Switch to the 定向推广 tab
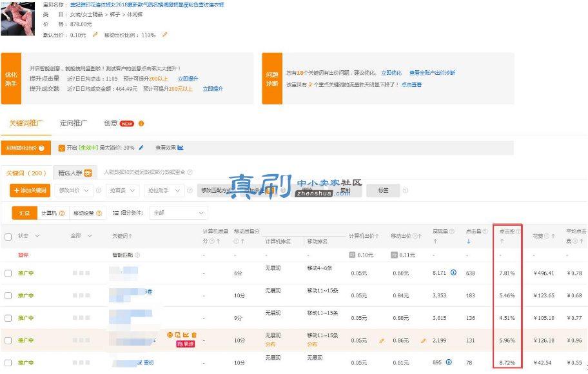 73,123
